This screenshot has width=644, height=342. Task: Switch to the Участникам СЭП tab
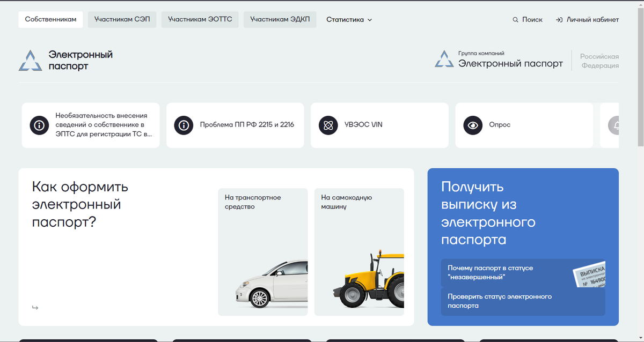point(122,19)
